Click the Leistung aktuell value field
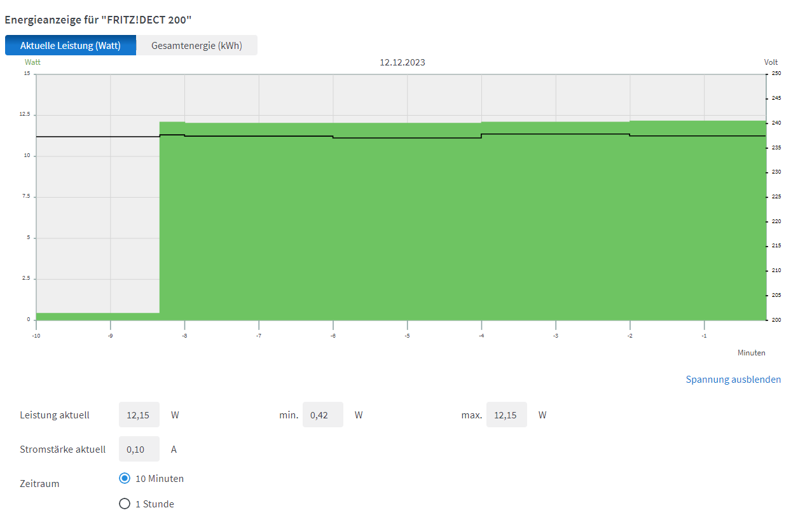Screen dimensions: 812x522 pos(139,415)
